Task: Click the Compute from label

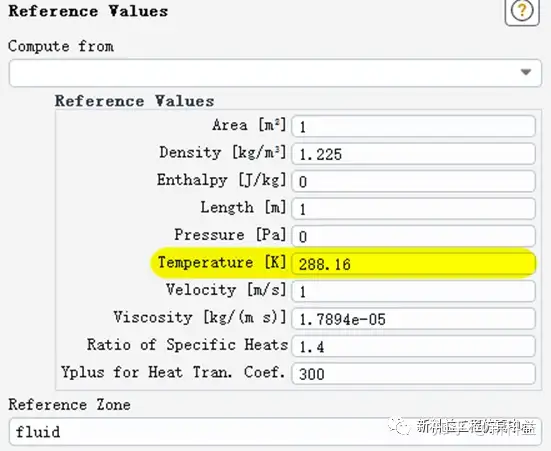Action: 61,46
